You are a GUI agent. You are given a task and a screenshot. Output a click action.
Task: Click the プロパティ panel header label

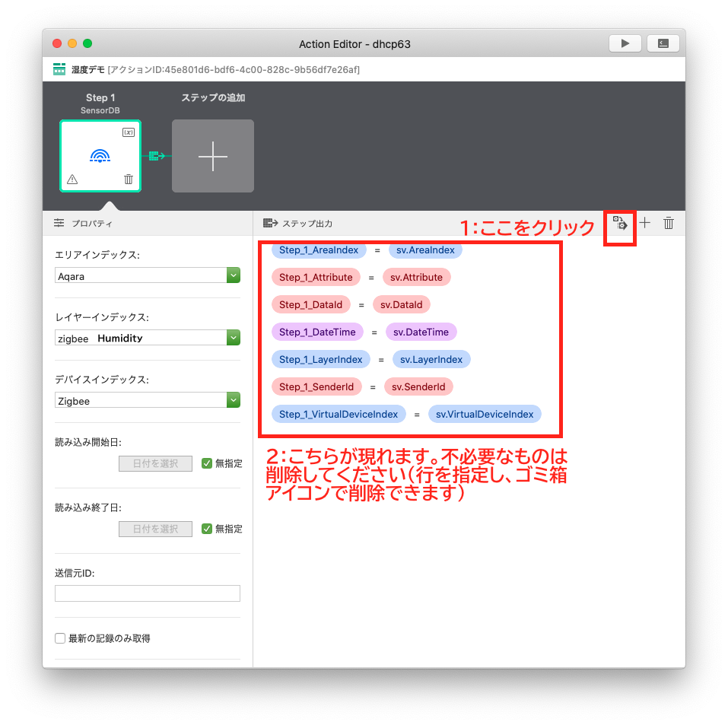point(92,224)
